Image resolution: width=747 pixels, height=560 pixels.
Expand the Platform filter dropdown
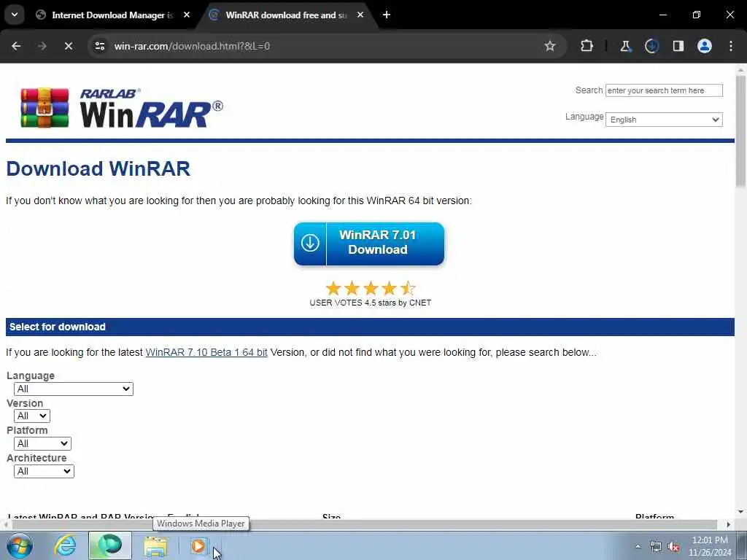tap(42, 443)
